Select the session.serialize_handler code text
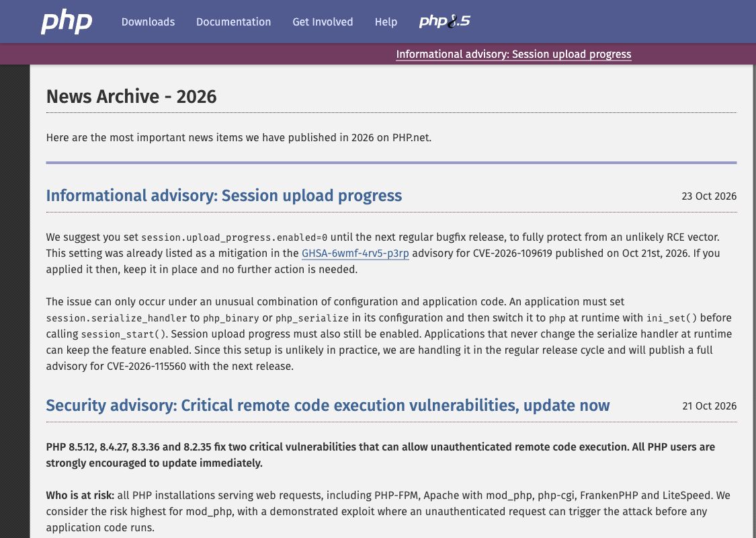Viewport: 756px width, 538px height. (x=116, y=319)
